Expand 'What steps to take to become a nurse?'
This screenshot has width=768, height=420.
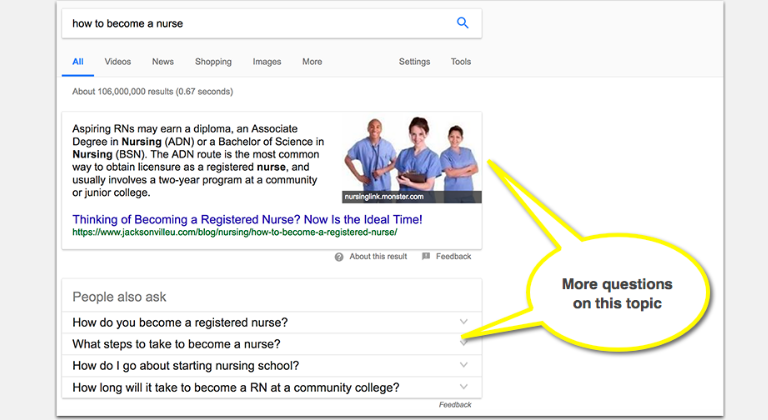[272, 344]
